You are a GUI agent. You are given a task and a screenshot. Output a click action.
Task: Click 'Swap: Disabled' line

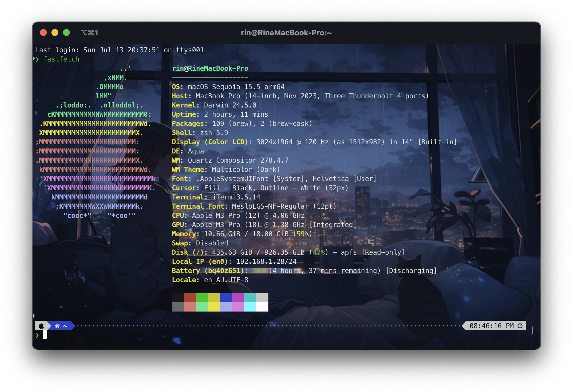click(200, 243)
